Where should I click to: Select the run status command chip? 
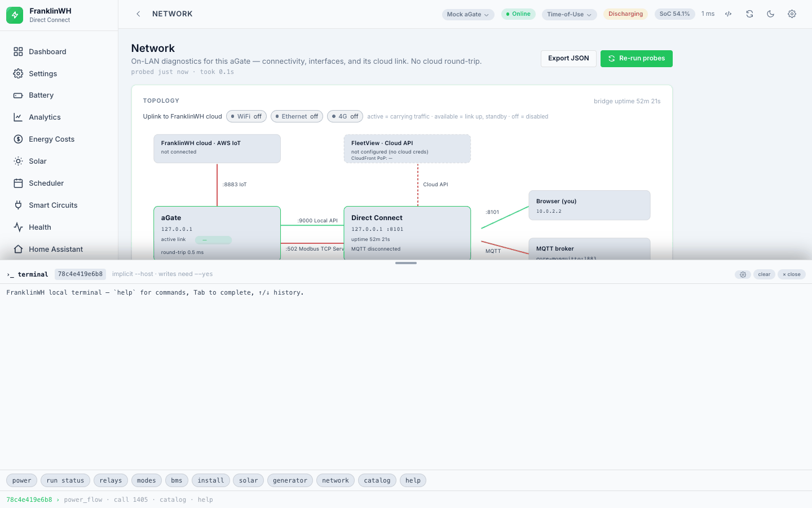(65, 480)
